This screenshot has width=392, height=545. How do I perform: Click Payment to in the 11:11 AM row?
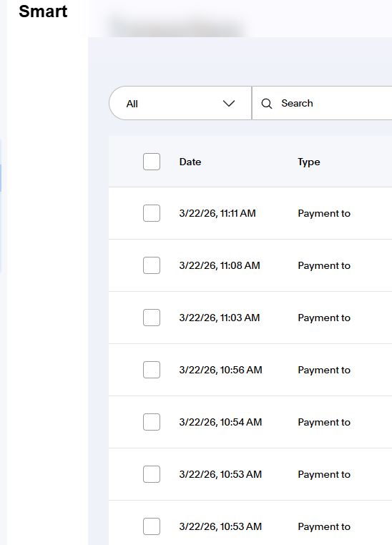tap(324, 213)
